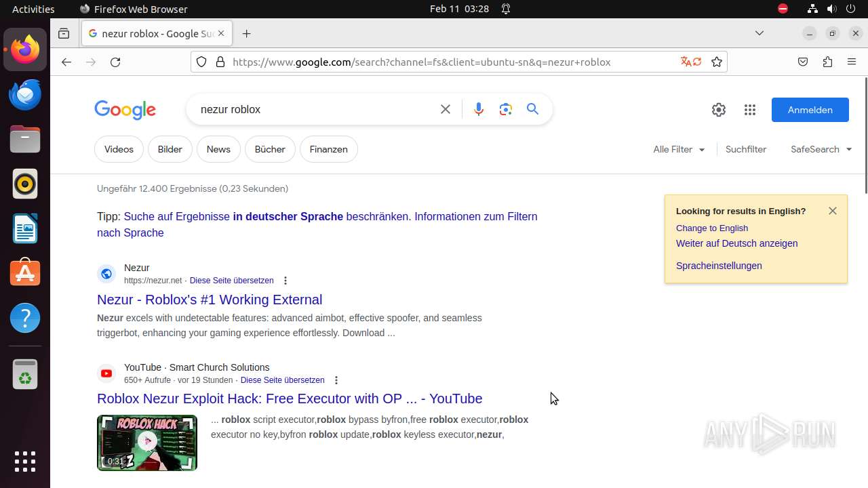Open notification bell in top bar
Viewport: 868px width, 488px height.
click(x=506, y=9)
